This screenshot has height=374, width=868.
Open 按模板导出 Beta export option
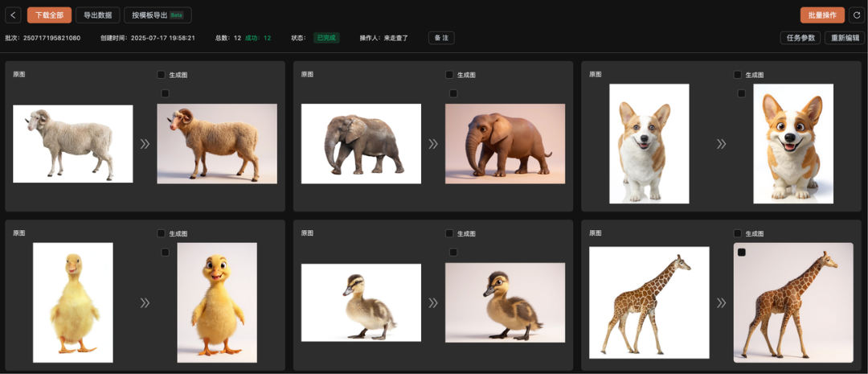(158, 15)
